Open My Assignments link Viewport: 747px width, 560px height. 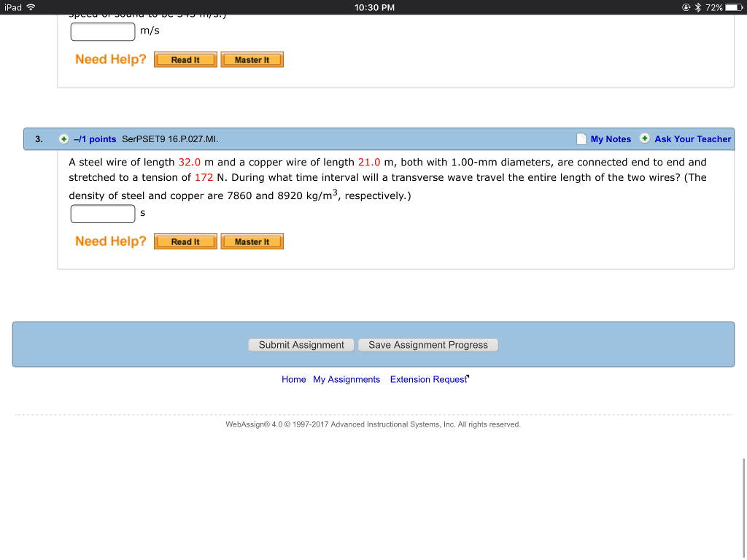click(347, 379)
